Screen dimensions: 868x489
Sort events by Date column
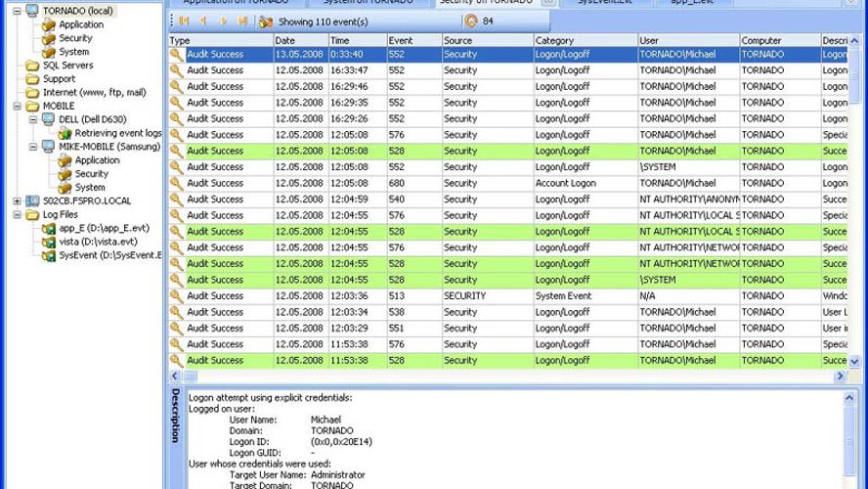pyautogui.click(x=301, y=40)
